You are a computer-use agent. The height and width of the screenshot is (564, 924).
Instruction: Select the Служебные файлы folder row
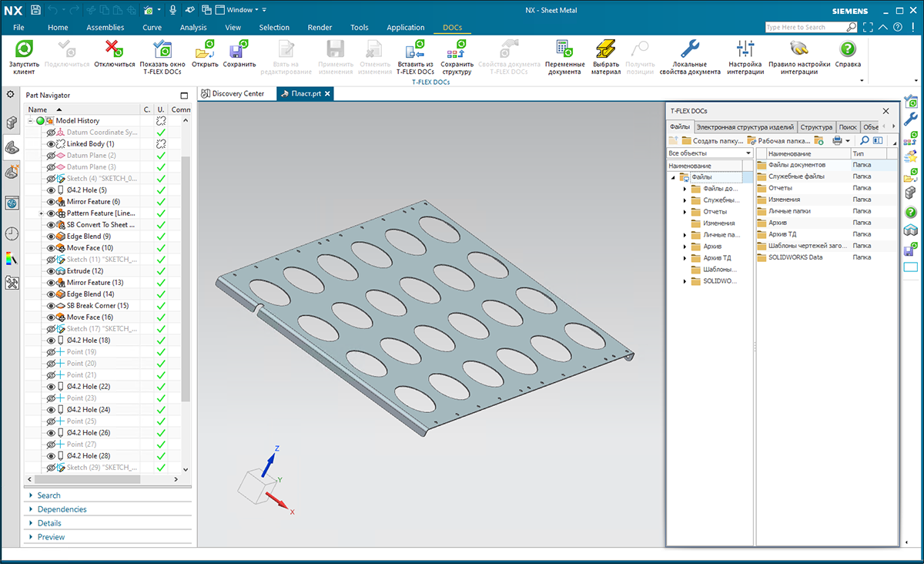click(826, 176)
